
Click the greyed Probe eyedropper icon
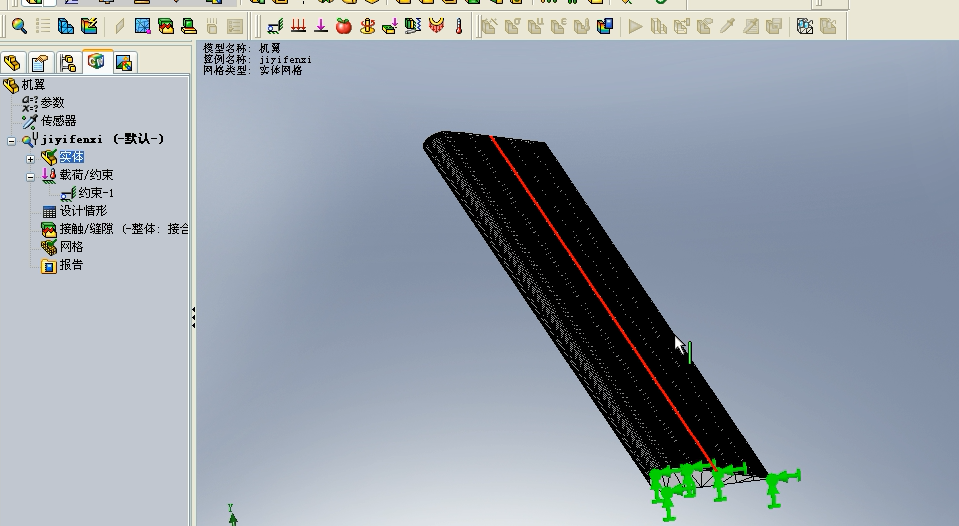[x=727, y=26]
